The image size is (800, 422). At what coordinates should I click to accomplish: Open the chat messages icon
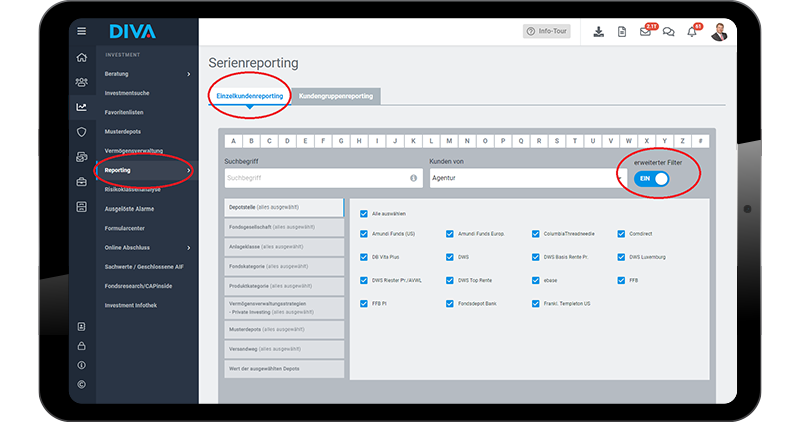(668, 32)
